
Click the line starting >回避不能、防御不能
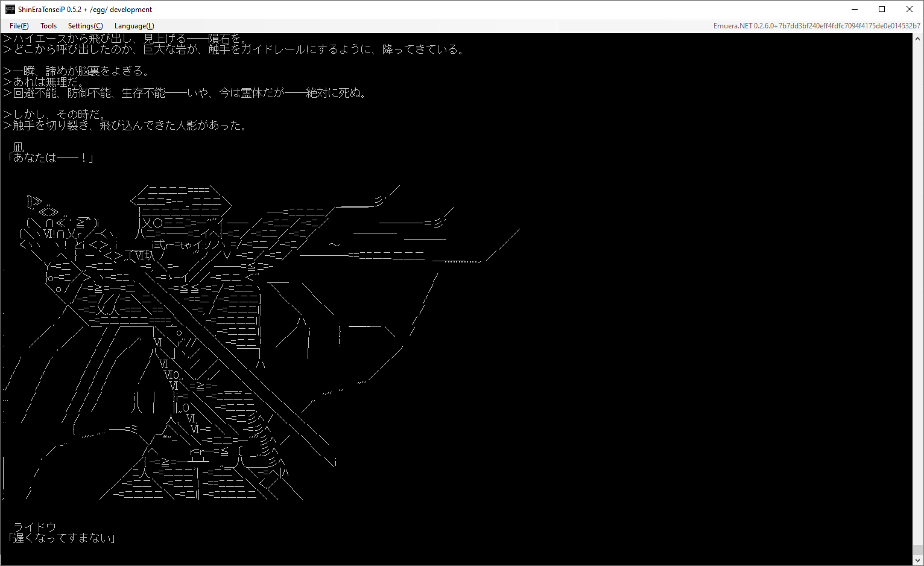tap(185, 92)
